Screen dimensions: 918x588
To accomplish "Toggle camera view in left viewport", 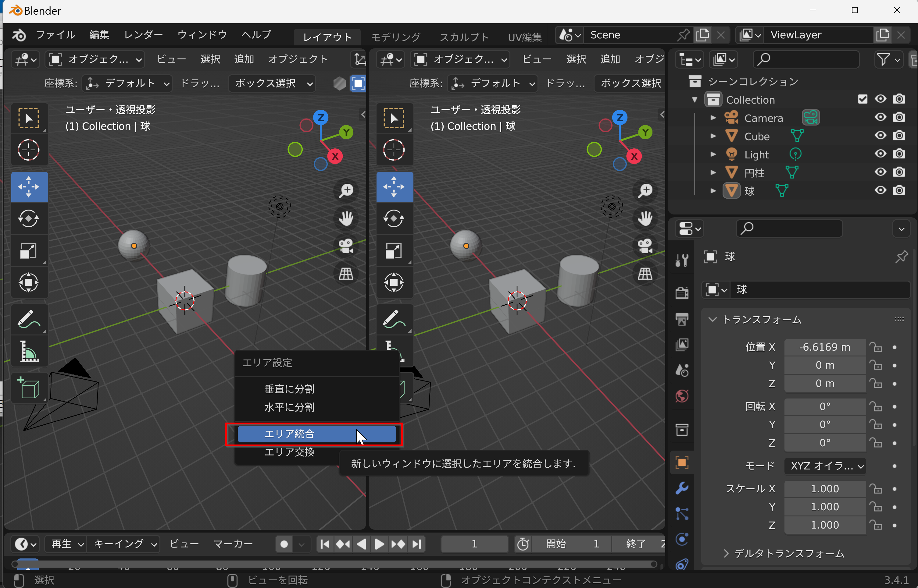I will (346, 246).
